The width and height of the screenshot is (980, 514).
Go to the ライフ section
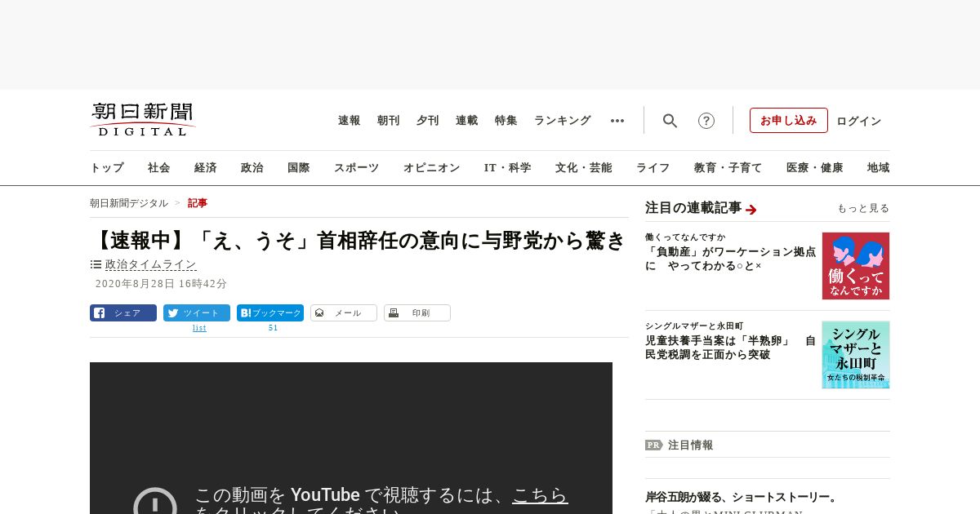pyautogui.click(x=653, y=167)
